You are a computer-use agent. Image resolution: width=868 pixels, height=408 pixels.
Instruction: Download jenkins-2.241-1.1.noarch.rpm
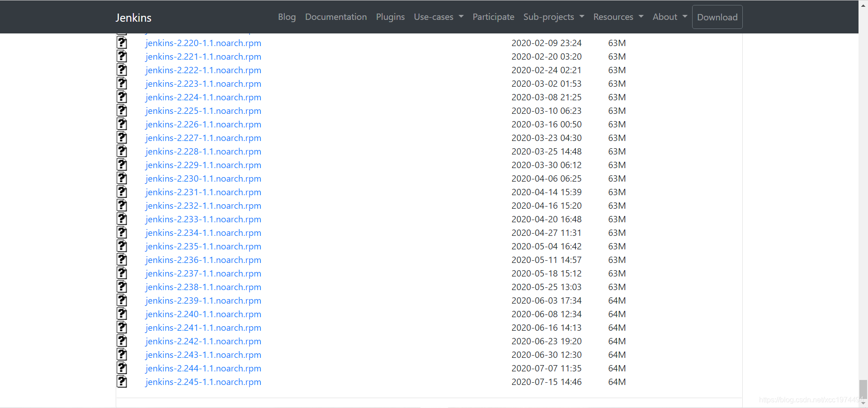tap(203, 328)
